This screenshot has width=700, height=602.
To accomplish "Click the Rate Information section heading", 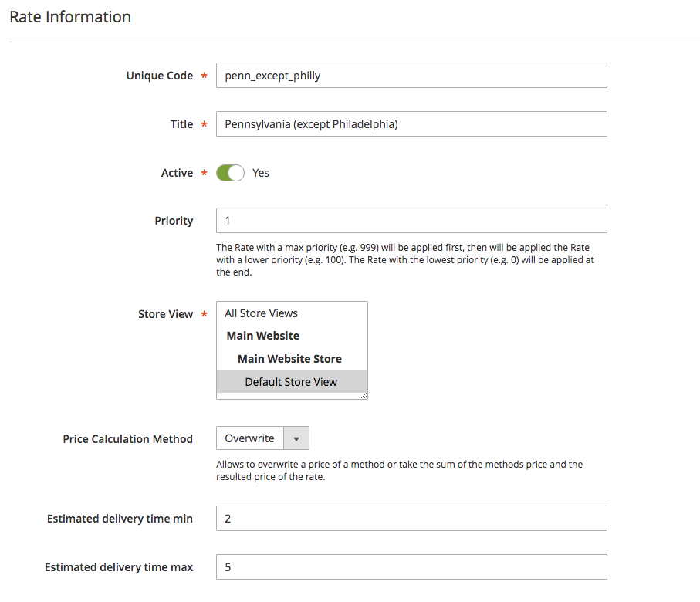I will coord(70,17).
